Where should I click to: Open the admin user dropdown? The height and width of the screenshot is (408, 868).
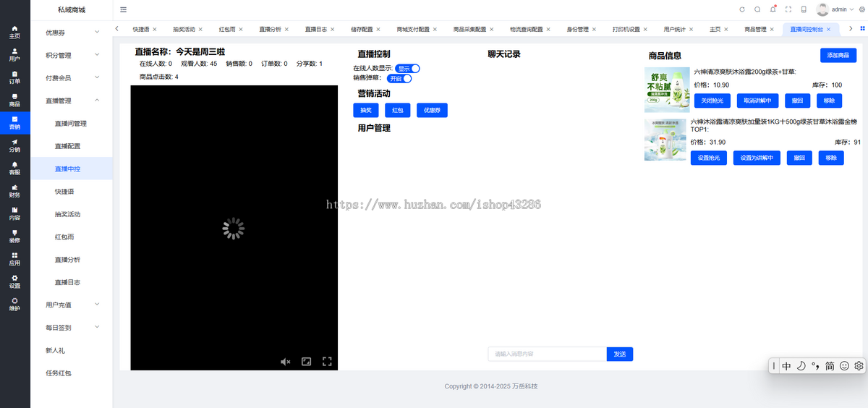834,9
